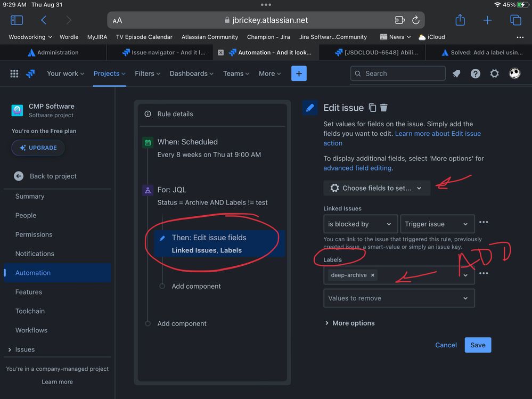Viewport: 532px width, 399px height.
Task: Delete the Edit issue action
Action: click(384, 108)
